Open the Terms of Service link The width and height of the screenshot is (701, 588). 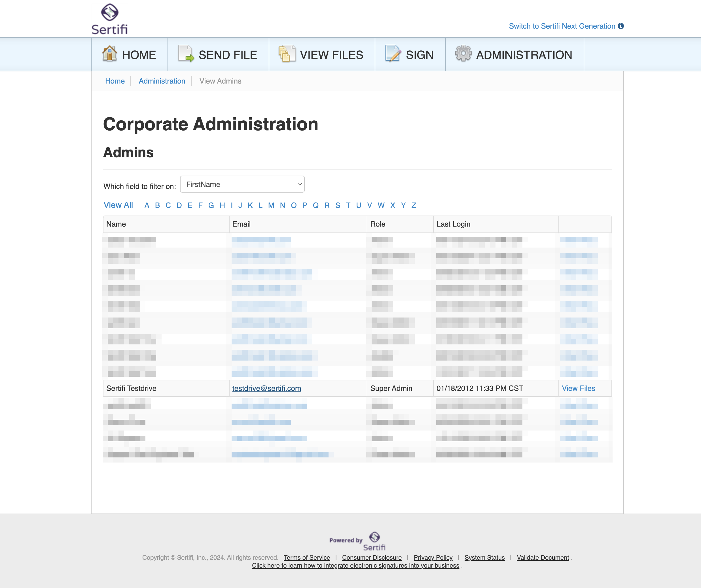[x=307, y=557]
